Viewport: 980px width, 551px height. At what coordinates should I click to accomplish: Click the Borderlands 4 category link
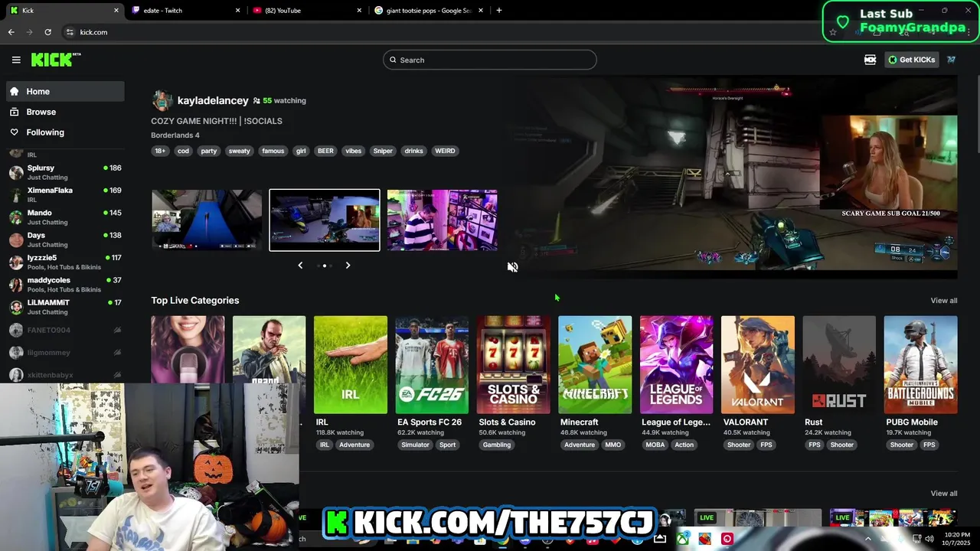pos(175,135)
